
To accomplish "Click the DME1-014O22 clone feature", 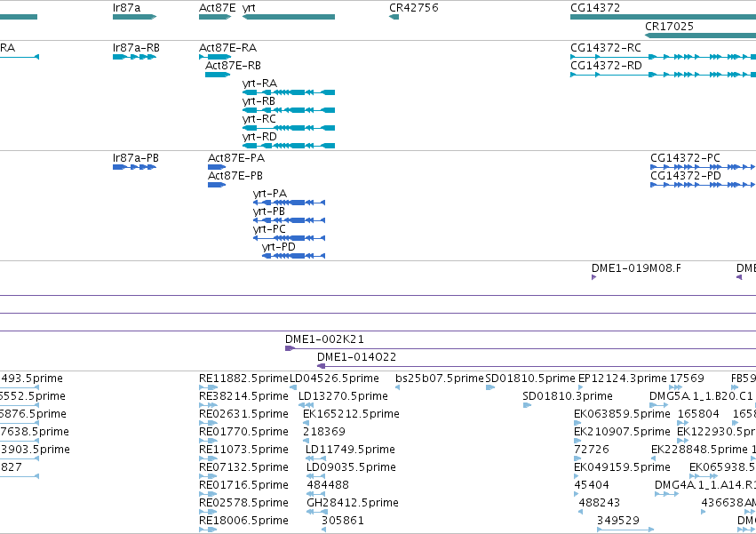I will (537, 366).
